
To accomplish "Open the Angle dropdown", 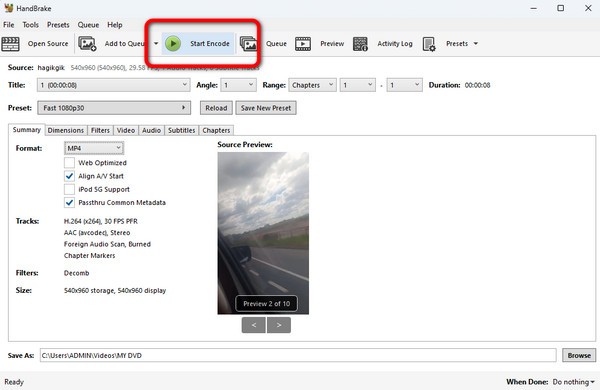I will 238,85.
